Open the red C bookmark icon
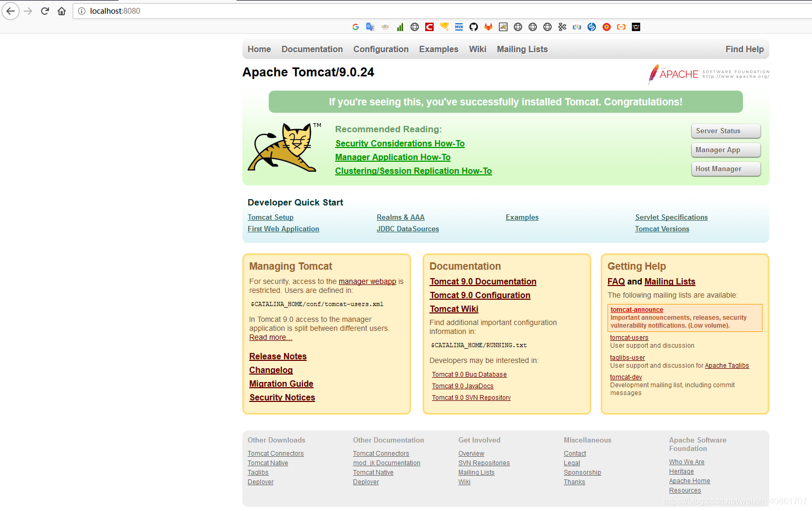Viewport: 812px width, 511px height. (429, 27)
